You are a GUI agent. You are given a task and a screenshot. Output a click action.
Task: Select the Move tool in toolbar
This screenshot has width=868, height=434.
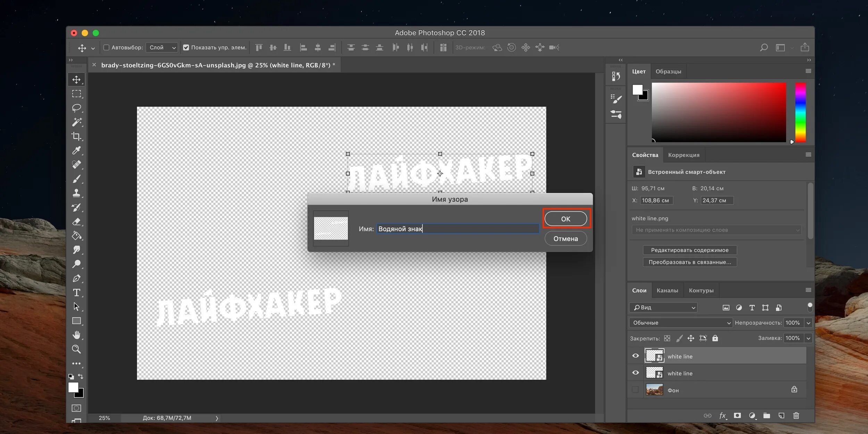[76, 80]
